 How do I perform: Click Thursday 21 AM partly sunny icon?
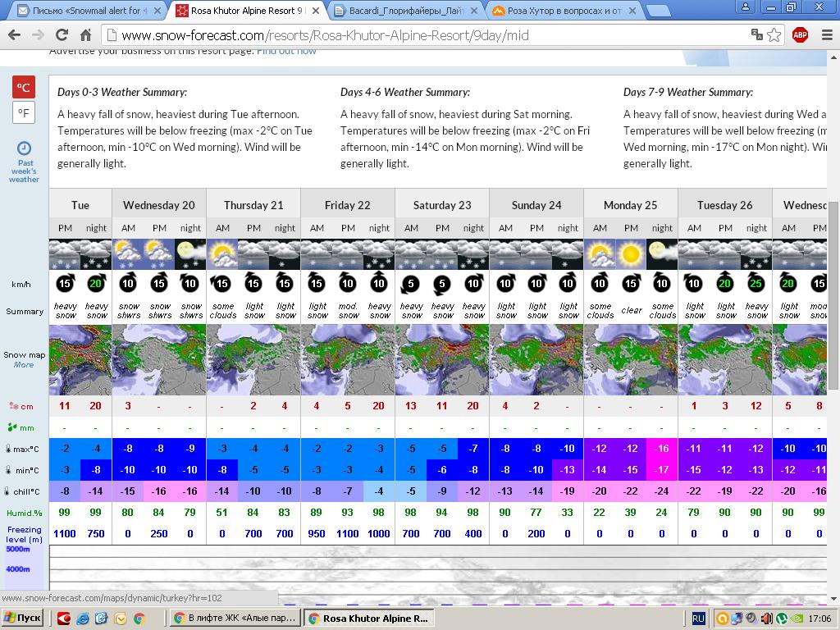(x=222, y=254)
